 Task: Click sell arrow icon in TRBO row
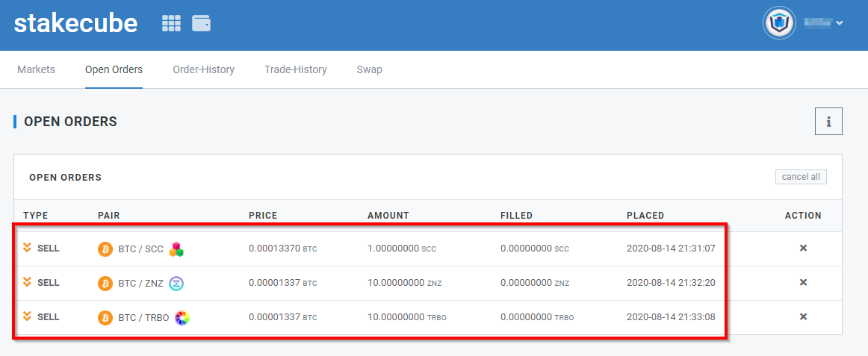click(27, 316)
